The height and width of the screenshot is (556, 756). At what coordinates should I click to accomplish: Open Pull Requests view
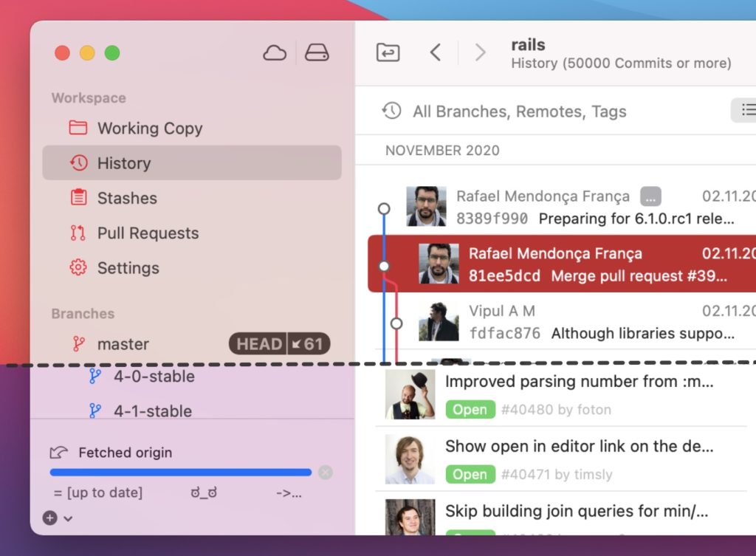192,233
